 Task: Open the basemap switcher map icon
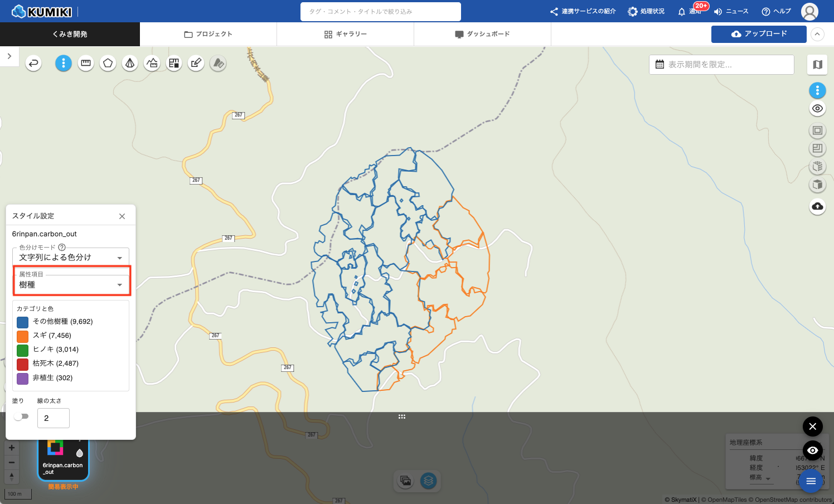click(x=817, y=65)
